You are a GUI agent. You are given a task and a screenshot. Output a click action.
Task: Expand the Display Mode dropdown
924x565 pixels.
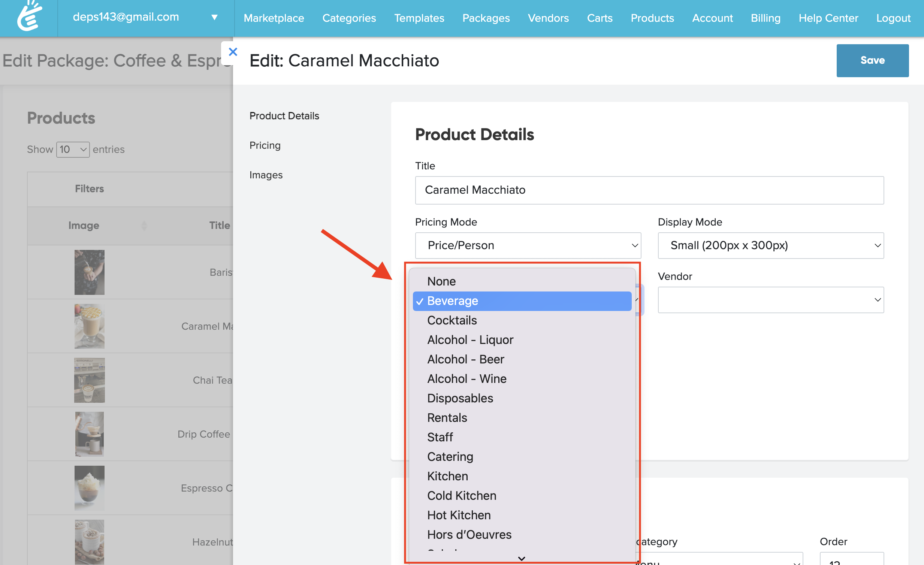click(770, 245)
